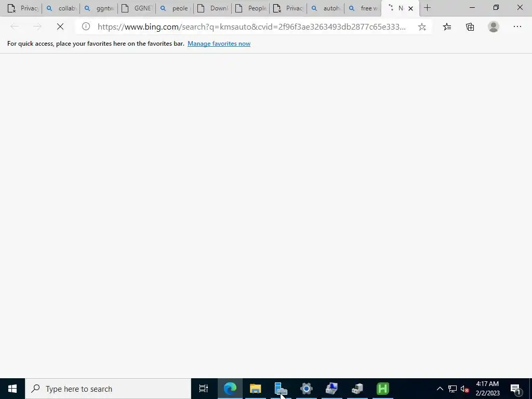532x399 pixels.
Task: Click the disabled Back arrow
Action: pos(14,26)
